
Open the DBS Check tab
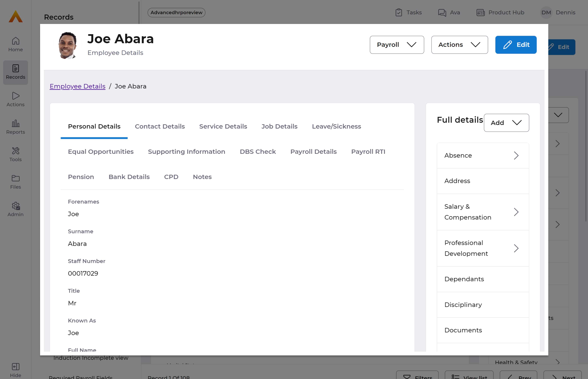(257, 152)
